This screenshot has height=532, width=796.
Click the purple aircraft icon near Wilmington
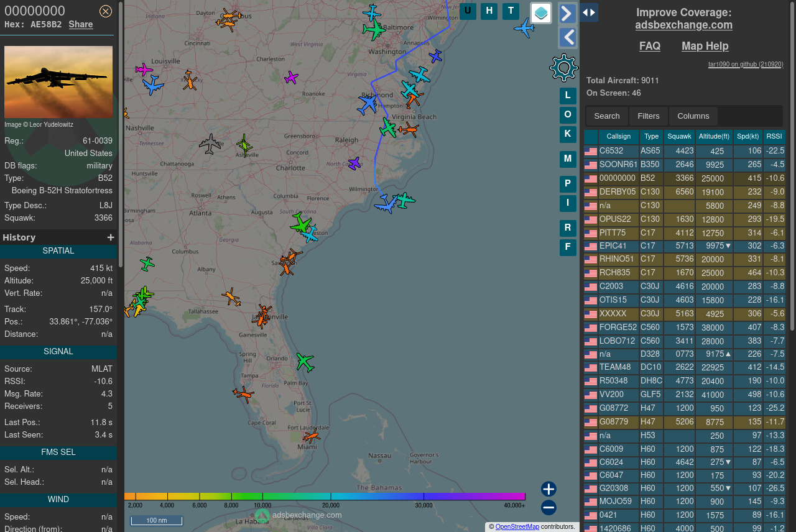(x=354, y=163)
